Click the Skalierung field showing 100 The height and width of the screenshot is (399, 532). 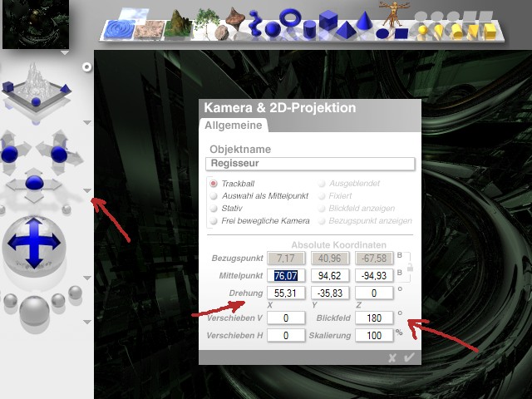click(x=374, y=335)
